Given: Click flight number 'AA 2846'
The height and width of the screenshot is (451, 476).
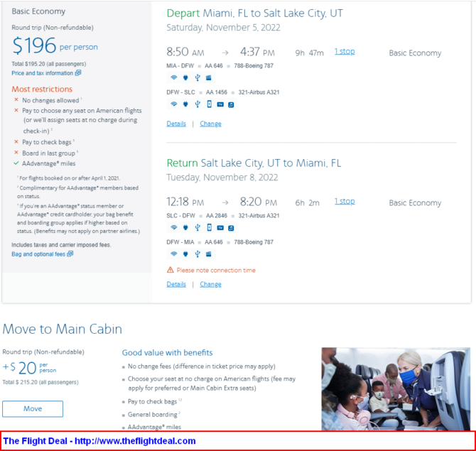Looking at the screenshot, I should (x=217, y=215).
